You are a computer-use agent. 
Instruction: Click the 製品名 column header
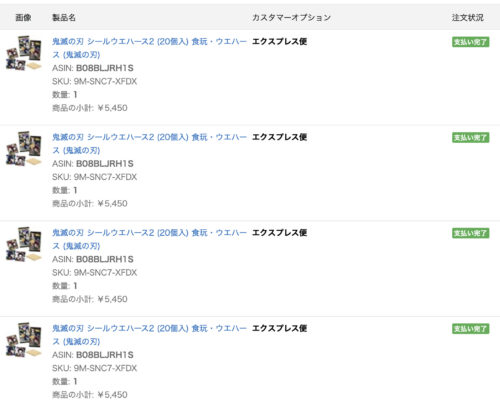pyautogui.click(x=64, y=18)
